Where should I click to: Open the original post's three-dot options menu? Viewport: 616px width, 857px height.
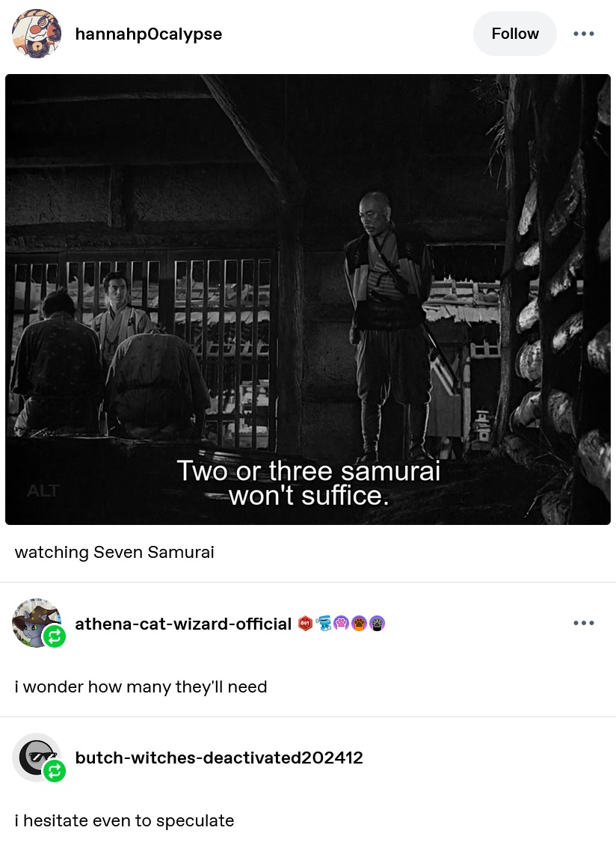pos(584,34)
